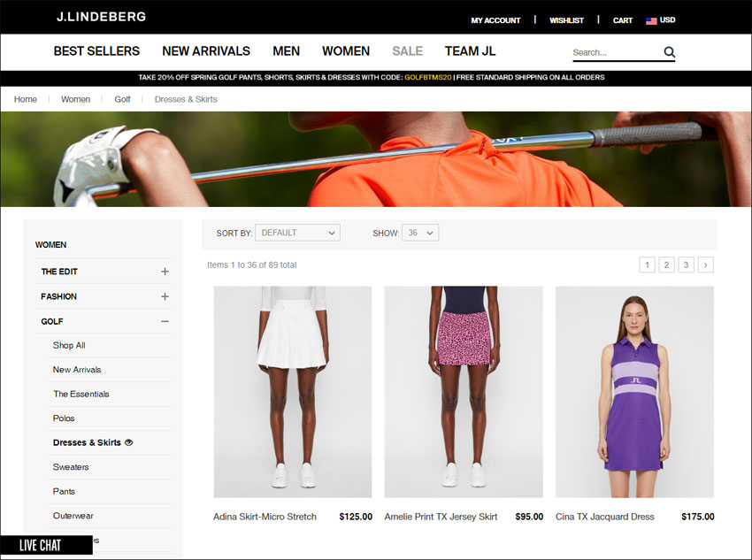Viewport: 752px width, 560px height.
Task: Open the Show items-per-page dropdown
Action: click(x=420, y=233)
